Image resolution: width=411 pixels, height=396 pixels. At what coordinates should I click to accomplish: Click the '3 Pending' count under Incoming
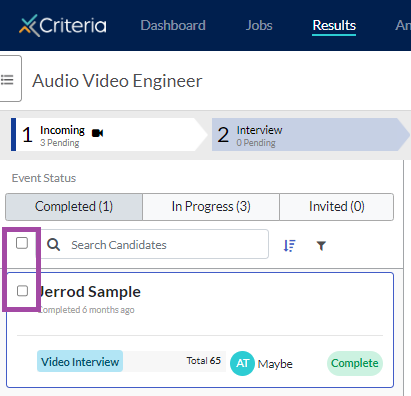coord(60,143)
